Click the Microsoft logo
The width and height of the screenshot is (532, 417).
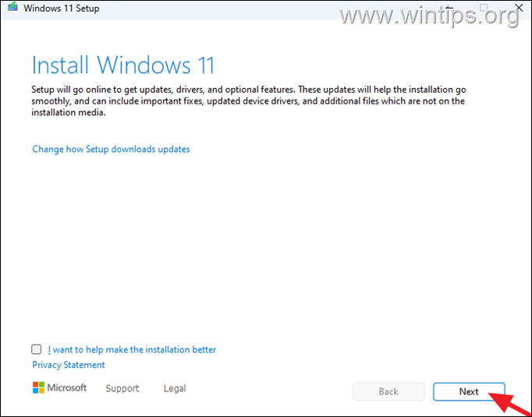pos(59,387)
